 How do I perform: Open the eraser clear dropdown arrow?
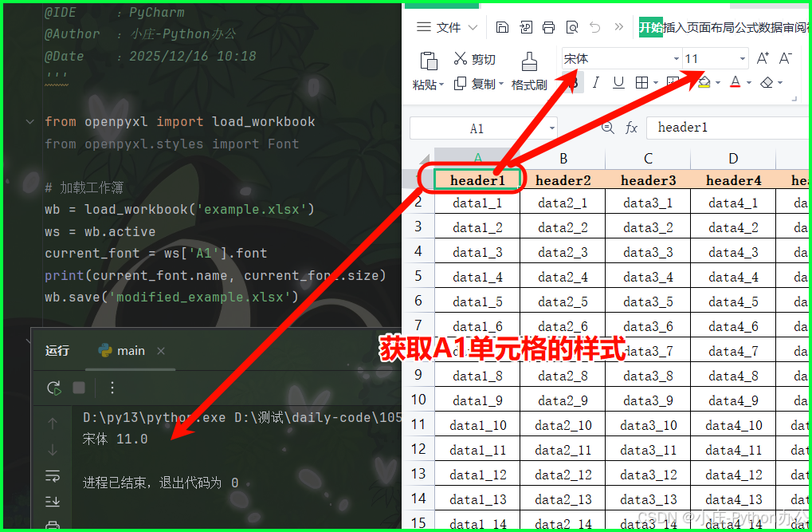780,82
